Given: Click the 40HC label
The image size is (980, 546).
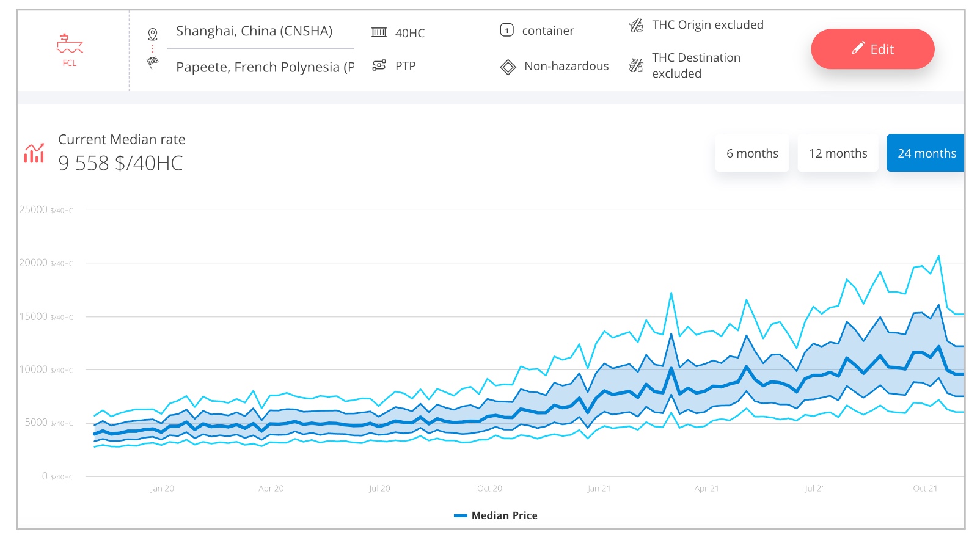Looking at the screenshot, I should coord(410,33).
